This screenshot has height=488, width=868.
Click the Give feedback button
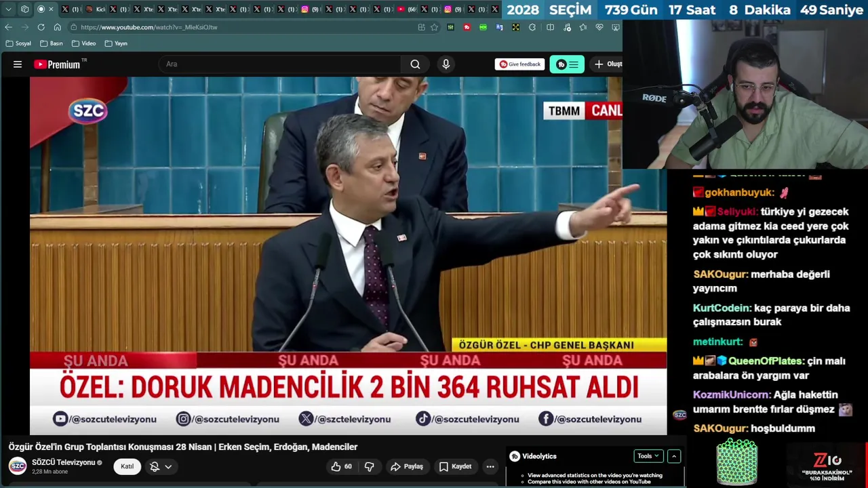point(519,64)
